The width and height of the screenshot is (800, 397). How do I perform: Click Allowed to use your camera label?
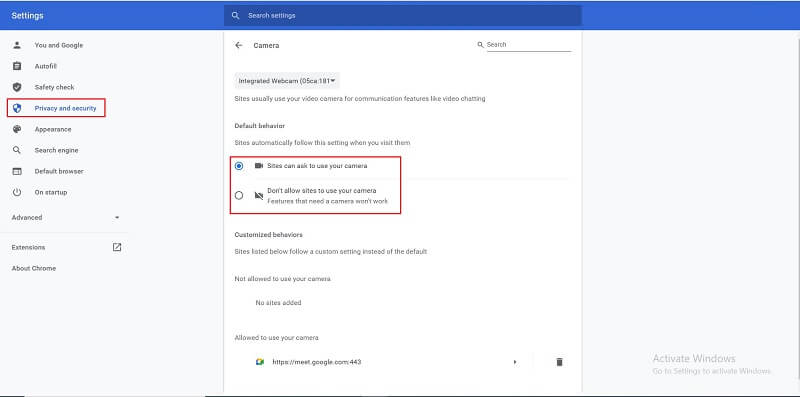(x=277, y=338)
